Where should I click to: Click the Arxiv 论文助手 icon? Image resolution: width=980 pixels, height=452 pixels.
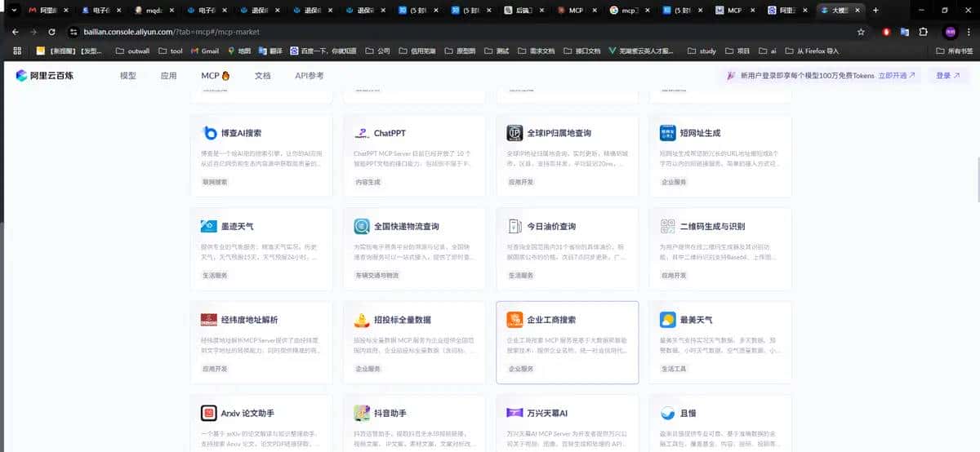pyautogui.click(x=209, y=413)
